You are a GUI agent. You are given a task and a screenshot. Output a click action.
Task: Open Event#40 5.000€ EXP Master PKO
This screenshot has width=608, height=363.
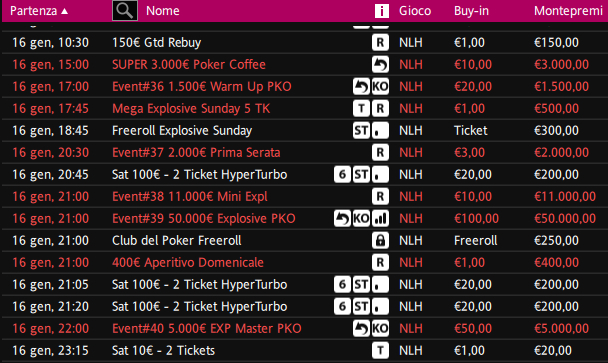tap(207, 328)
